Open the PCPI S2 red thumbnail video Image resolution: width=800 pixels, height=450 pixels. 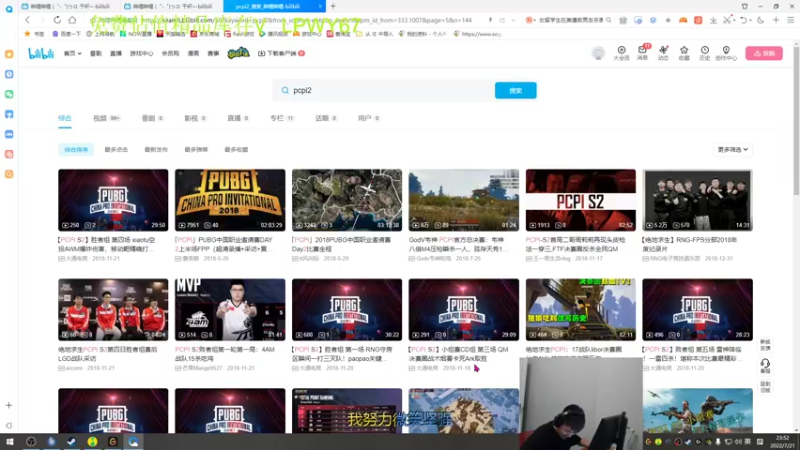581,200
